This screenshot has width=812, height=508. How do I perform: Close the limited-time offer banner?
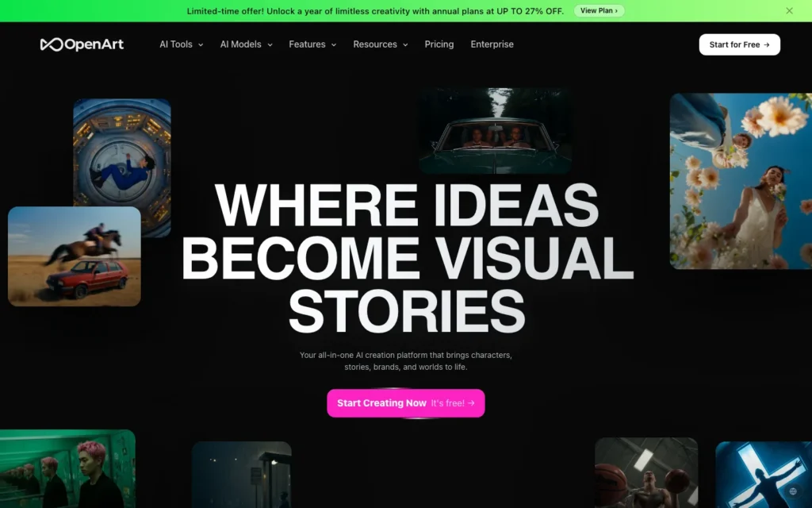789,11
